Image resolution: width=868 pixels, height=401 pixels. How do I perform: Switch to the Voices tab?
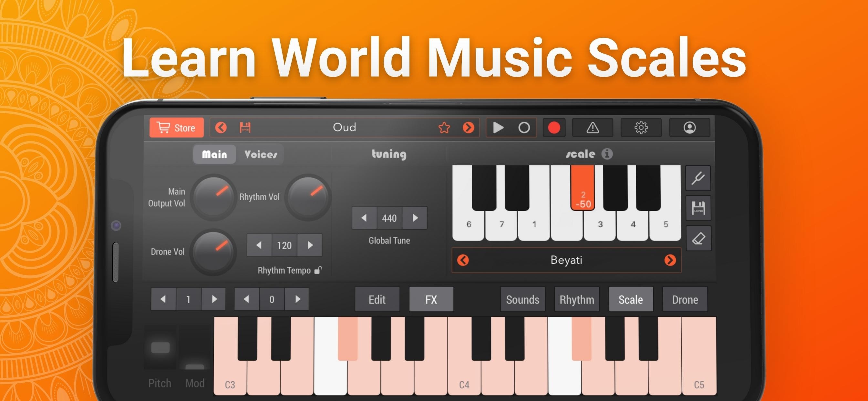[x=261, y=155]
